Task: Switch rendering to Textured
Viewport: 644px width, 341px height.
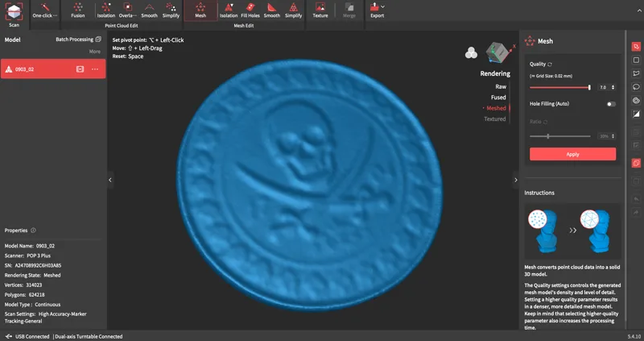Action: (x=495, y=119)
